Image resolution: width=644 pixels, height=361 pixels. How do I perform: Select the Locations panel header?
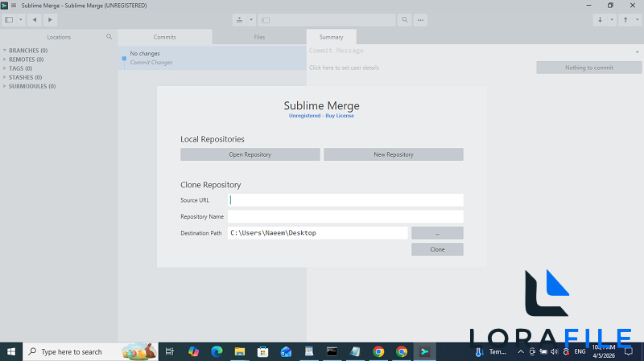pyautogui.click(x=59, y=37)
